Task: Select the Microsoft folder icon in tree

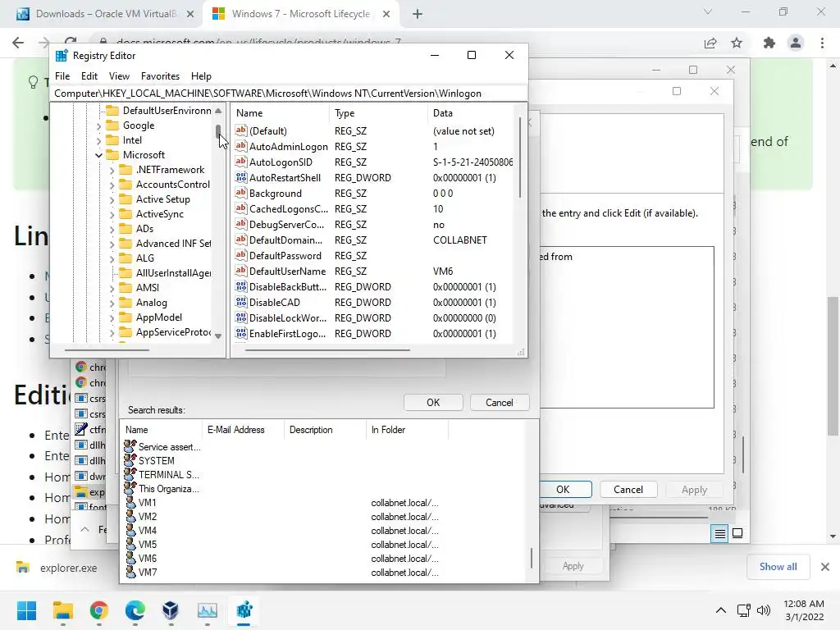Action: (x=112, y=155)
